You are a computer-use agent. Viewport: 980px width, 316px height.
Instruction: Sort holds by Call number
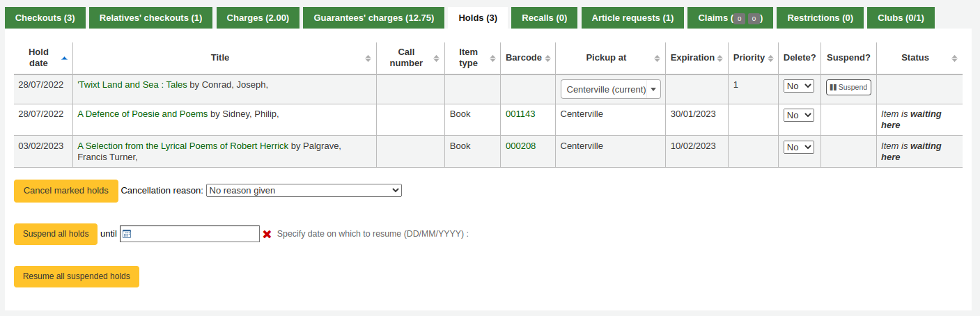tap(436, 58)
